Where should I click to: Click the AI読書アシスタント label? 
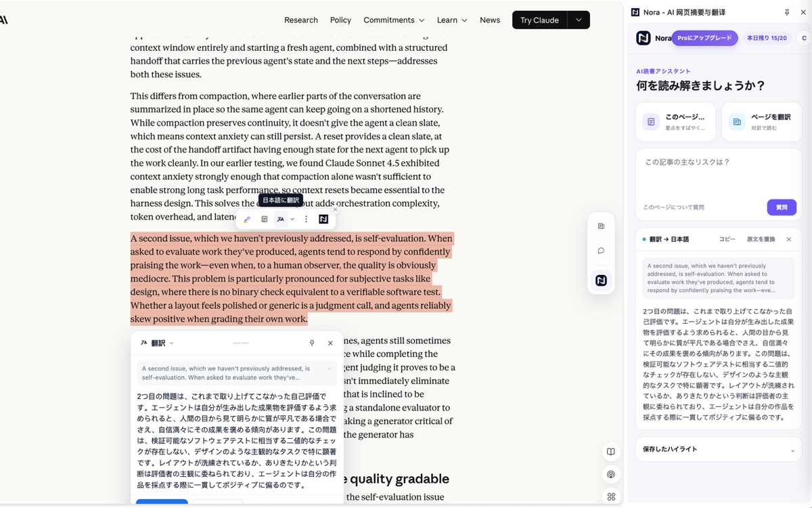[663, 71]
